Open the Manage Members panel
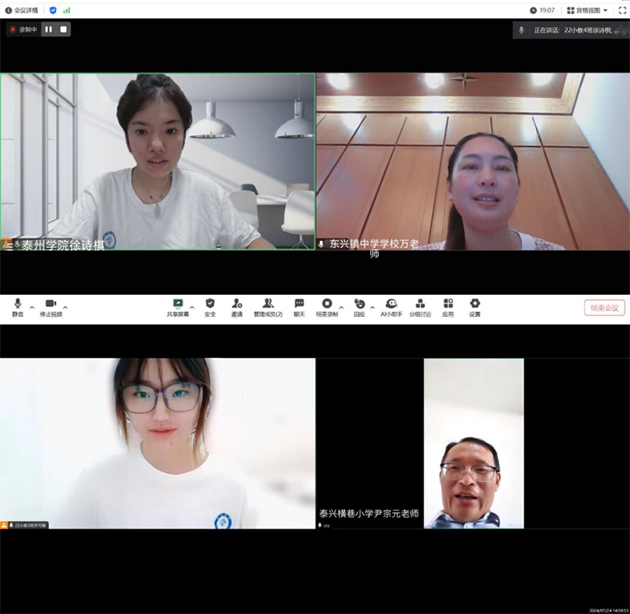The height and width of the screenshot is (614, 630). point(267,304)
